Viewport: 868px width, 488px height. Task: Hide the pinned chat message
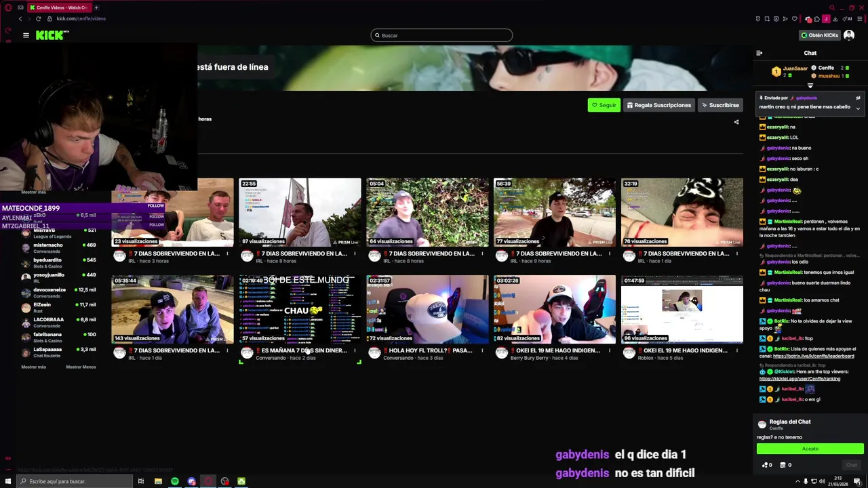858,98
